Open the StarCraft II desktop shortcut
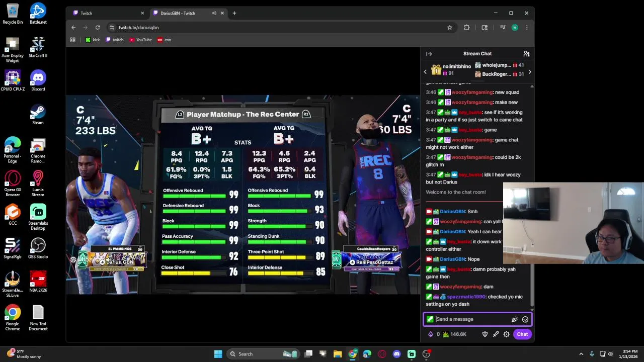 pos(38,47)
